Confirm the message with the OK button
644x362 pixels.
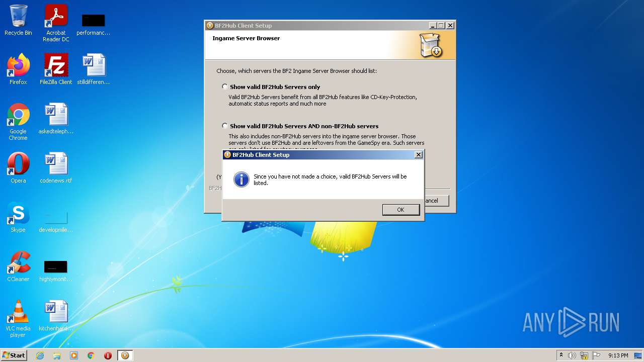(x=400, y=210)
